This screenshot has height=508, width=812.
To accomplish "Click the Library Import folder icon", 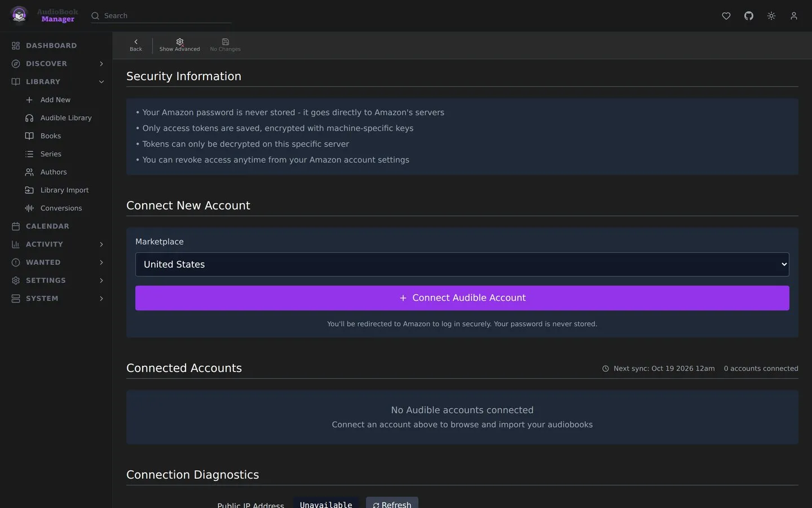I will click(x=29, y=190).
